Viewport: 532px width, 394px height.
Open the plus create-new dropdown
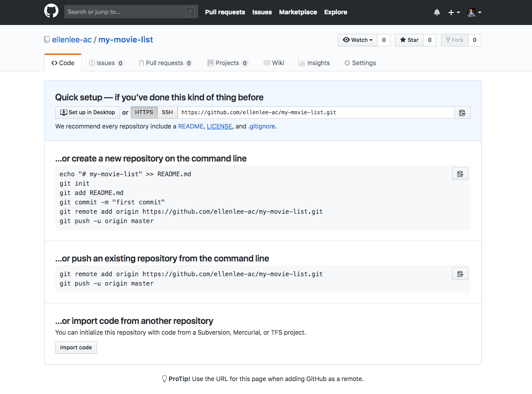tap(453, 12)
